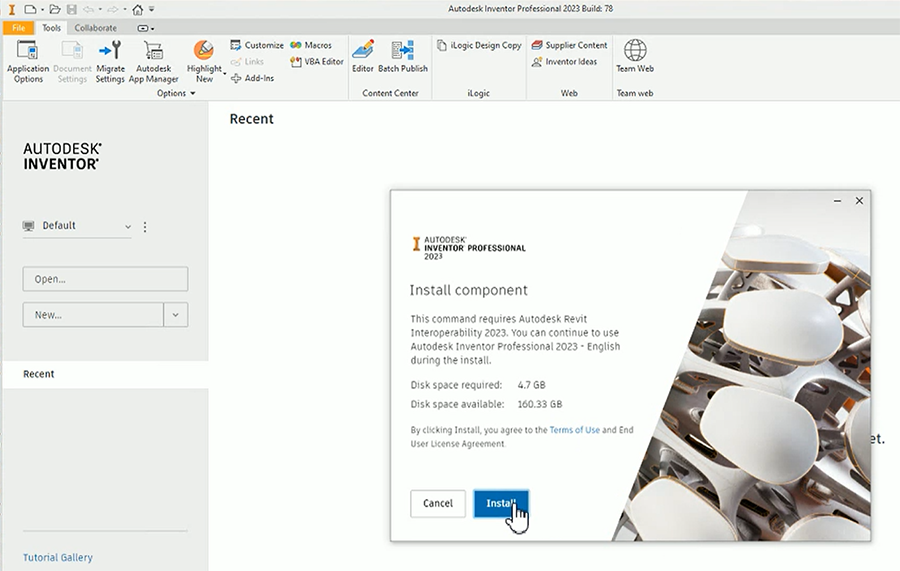Close the Install component dialog
This screenshot has height=571, width=900.
click(x=859, y=201)
